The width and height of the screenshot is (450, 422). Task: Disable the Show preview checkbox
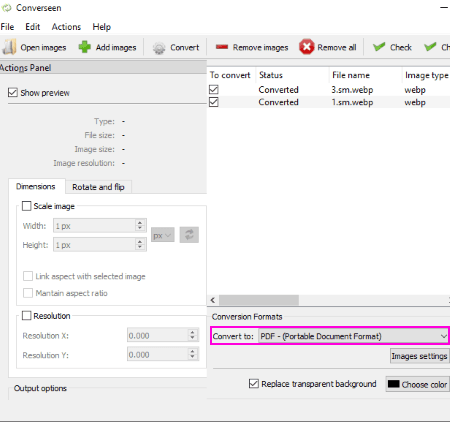click(x=13, y=92)
